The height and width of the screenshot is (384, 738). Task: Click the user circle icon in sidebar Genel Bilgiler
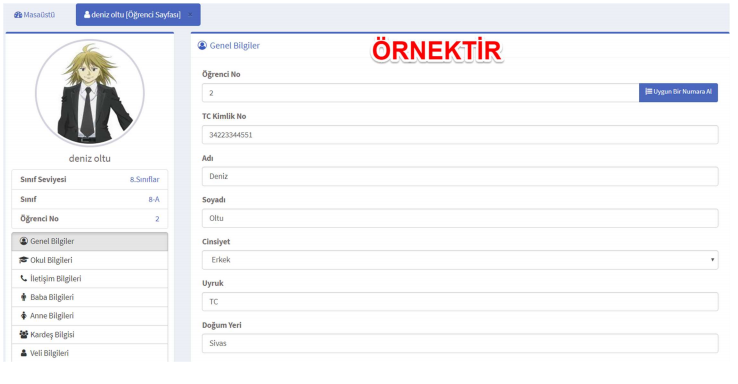pos(24,241)
